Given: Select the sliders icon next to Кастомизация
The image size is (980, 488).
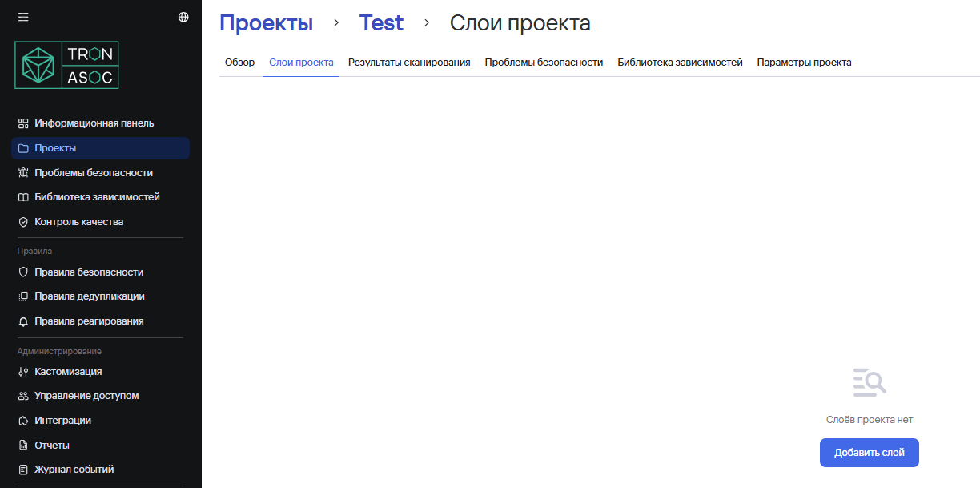Looking at the screenshot, I should tap(22, 371).
